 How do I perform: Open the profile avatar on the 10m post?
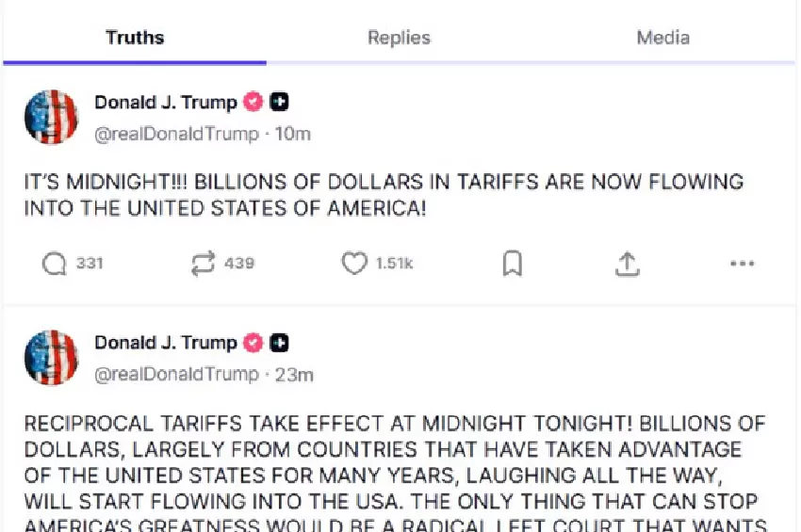click(x=51, y=117)
